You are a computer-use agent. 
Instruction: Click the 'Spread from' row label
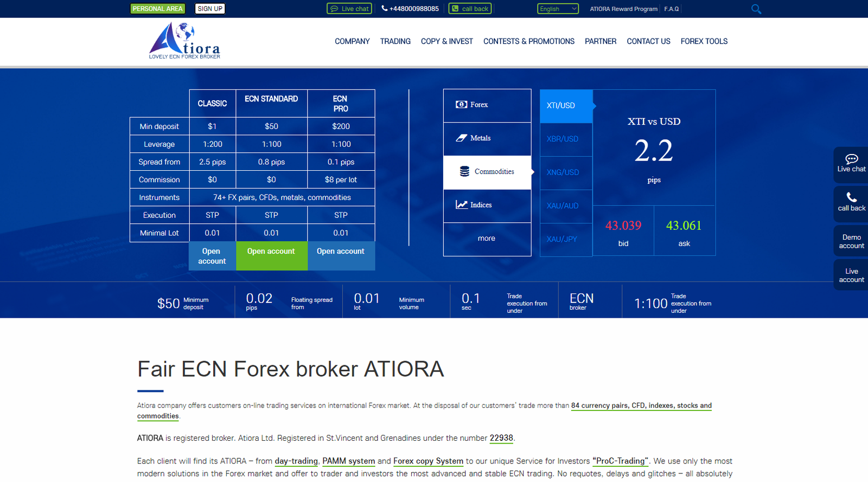coord(159,162)
